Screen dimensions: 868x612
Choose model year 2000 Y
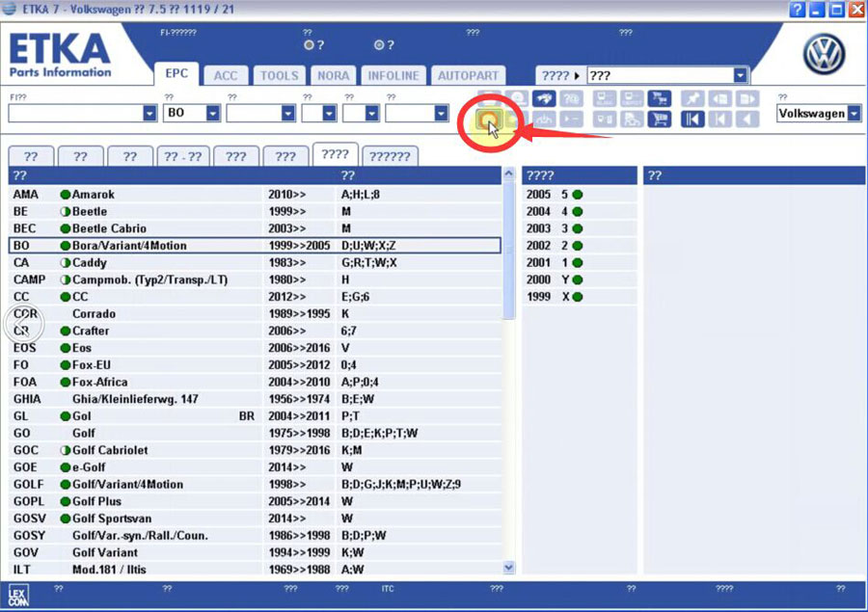point(579,280)
